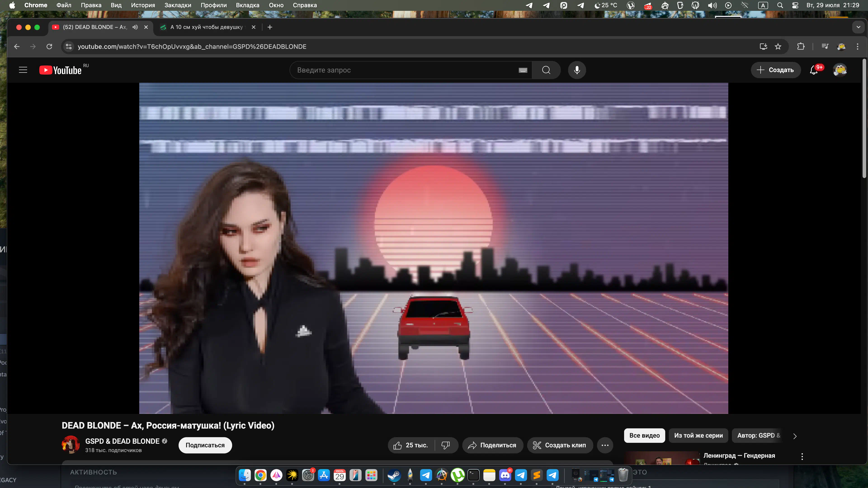
Task: Open the YouTube account avatar menu
Action: point(840,70)
